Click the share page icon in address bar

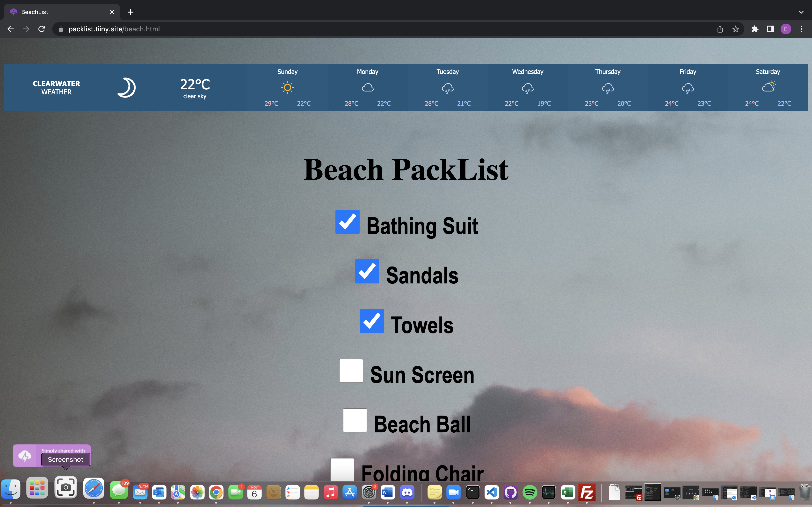pyautogui.click(x=720, y=29)
